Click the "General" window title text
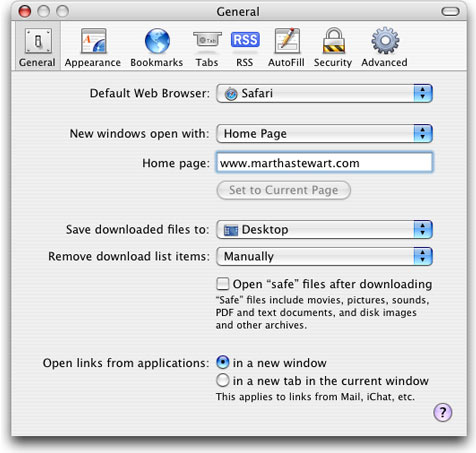 (x=238, y=12)
